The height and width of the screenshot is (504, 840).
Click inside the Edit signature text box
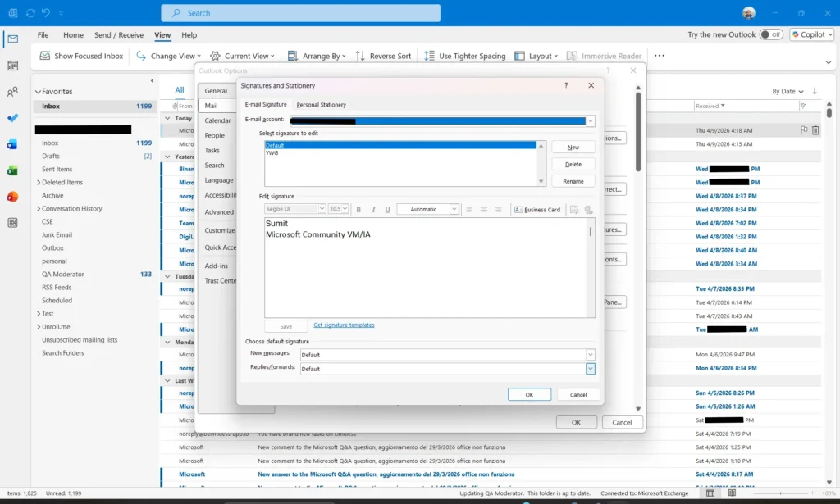click(427, 267)
